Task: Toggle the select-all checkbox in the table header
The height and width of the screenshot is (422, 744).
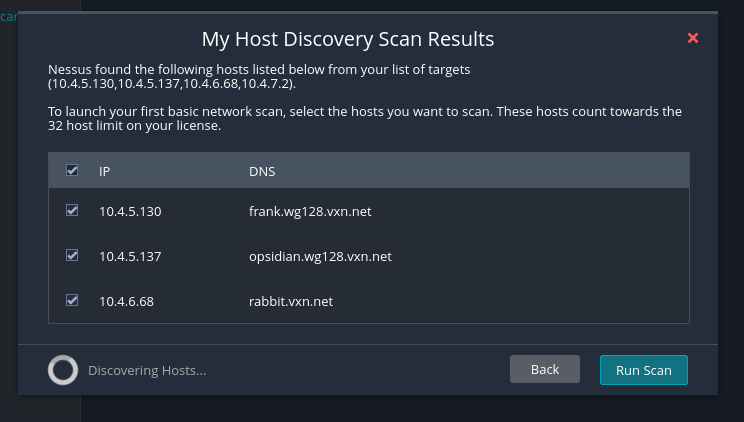Action: (x=72, y=170)
